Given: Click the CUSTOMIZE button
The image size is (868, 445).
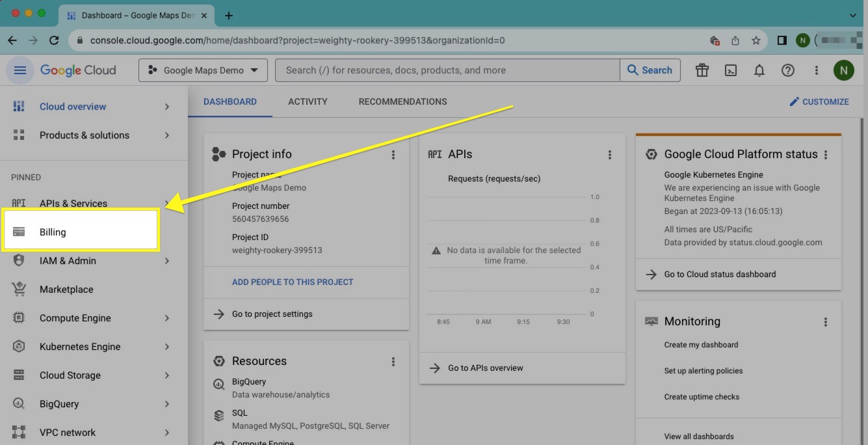Looking at the screenshot, I should pos(819,101).
